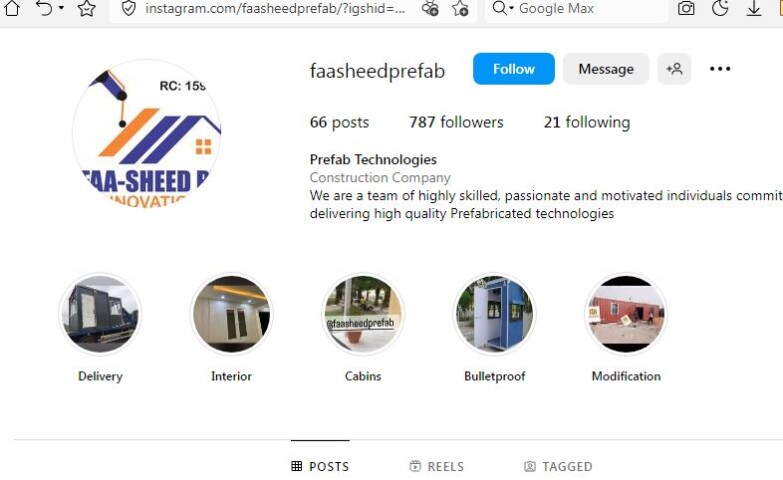Screen dimensions: 783x480
Task: Click the shield security icon in address bar
Action: tap(128, 8)
